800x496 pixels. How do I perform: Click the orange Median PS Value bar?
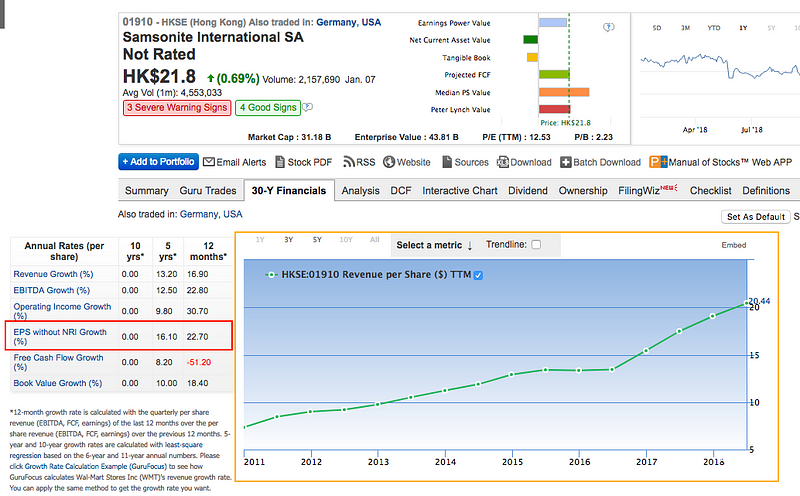click(x=564, y=92)
